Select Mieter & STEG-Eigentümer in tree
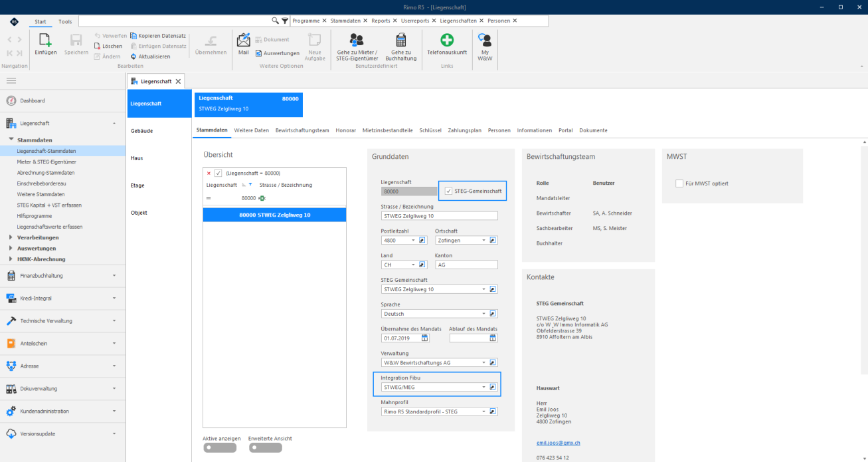Viewport: 868px width, 462px height. [x=46, y=162]
